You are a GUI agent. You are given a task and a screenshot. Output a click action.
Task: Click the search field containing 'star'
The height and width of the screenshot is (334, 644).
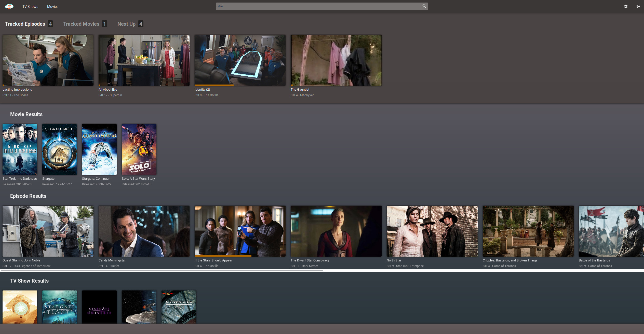click(318, 6)
